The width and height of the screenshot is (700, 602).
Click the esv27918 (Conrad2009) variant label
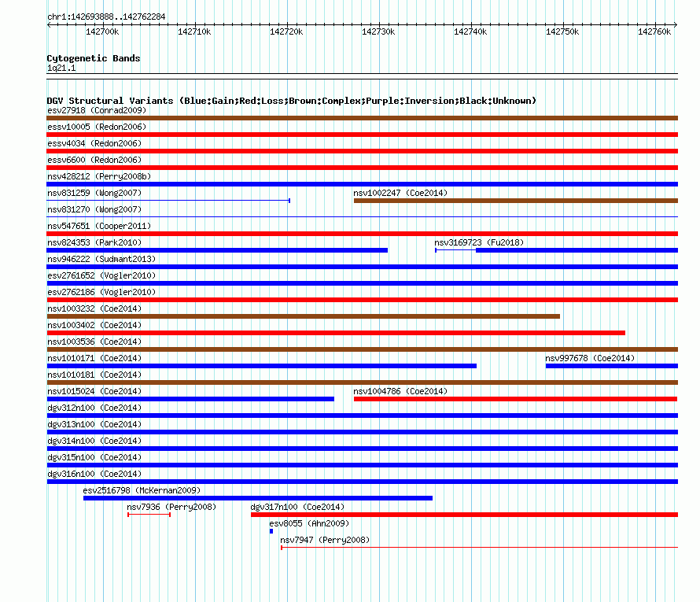point(97,110)
